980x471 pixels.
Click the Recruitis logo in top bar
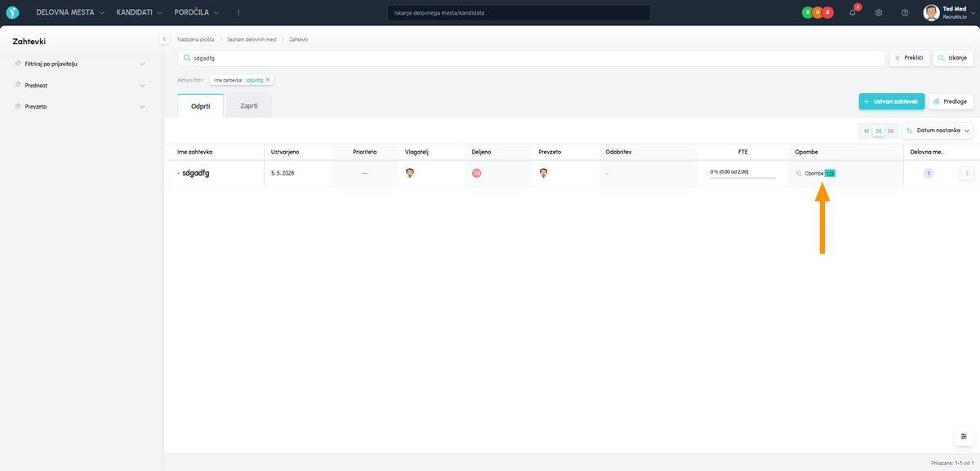(12, 12)
